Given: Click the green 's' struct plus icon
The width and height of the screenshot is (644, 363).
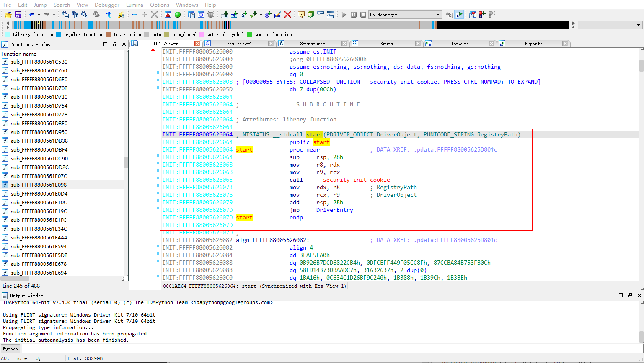Looking at the screenshot, I should pos(253,15).
